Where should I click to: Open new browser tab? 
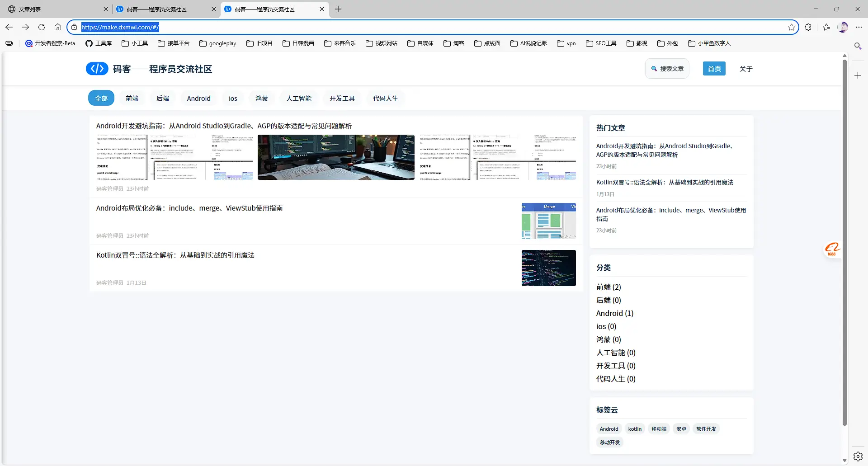(x=338, y=9)
